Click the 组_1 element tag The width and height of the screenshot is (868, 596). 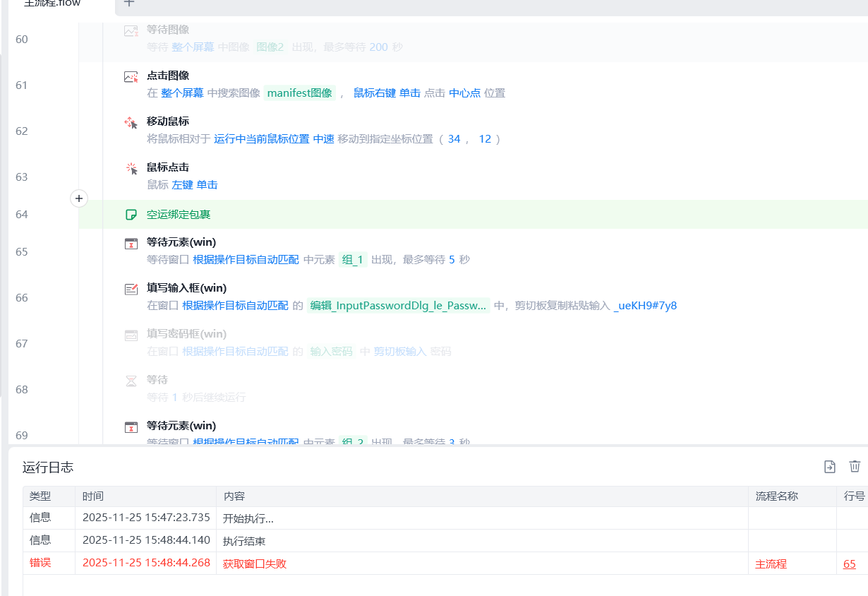353,260
